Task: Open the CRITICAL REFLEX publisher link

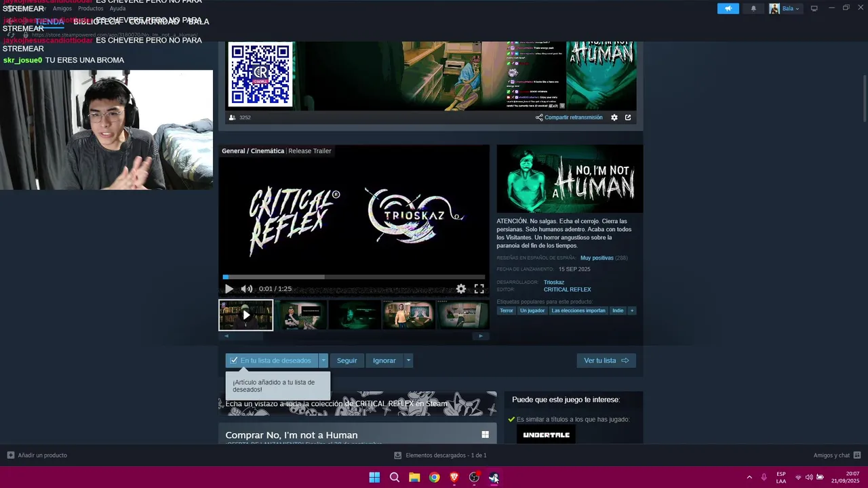Action: (567, 290)
